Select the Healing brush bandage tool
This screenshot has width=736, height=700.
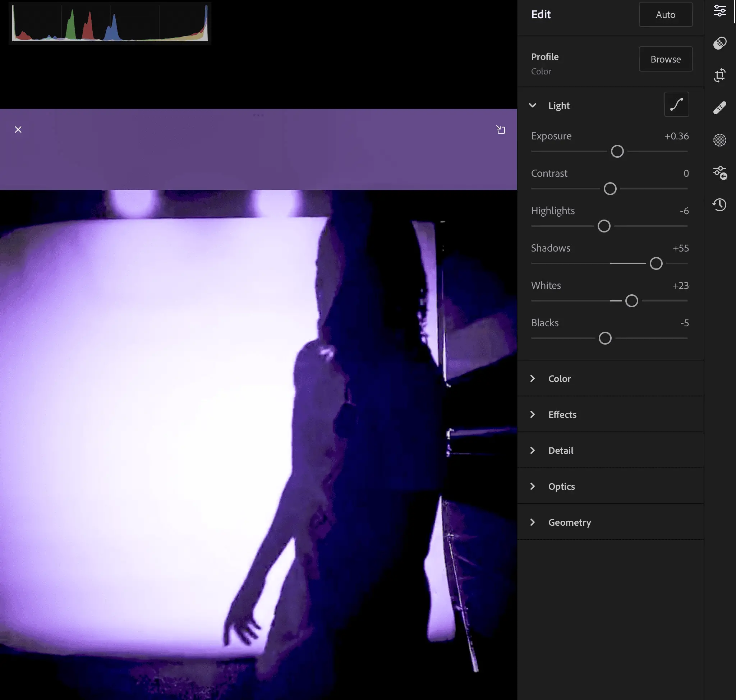[719, 108]
